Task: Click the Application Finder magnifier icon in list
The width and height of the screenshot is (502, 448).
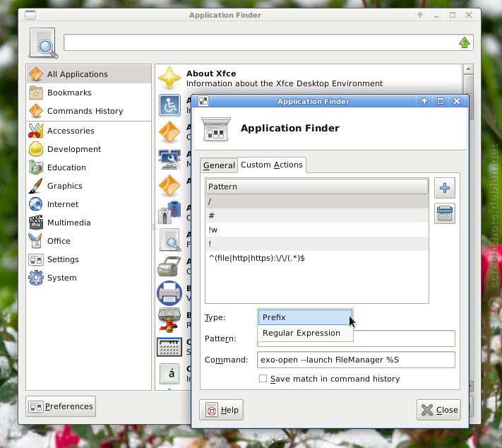Action: pyautogui.click(x=169, y=240)
